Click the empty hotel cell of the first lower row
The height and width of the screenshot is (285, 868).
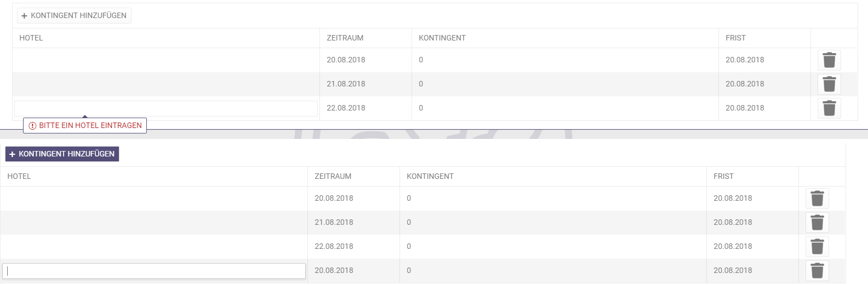point(153,199)
